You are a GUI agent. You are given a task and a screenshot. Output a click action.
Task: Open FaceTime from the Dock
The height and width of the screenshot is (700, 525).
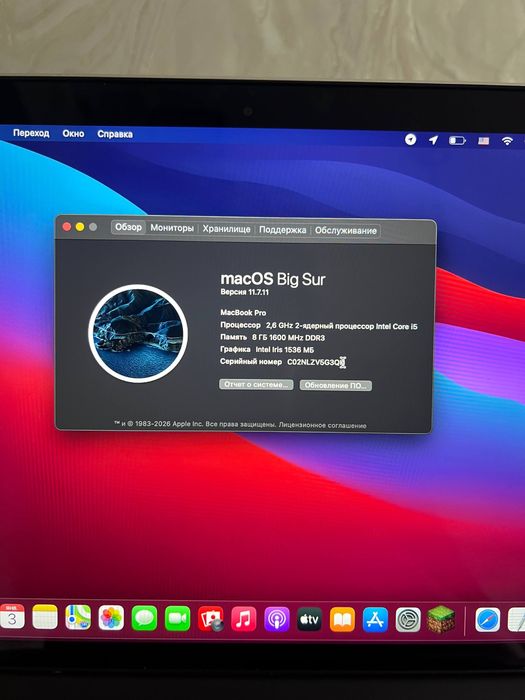pyautogui.click(x=177, y=619)
